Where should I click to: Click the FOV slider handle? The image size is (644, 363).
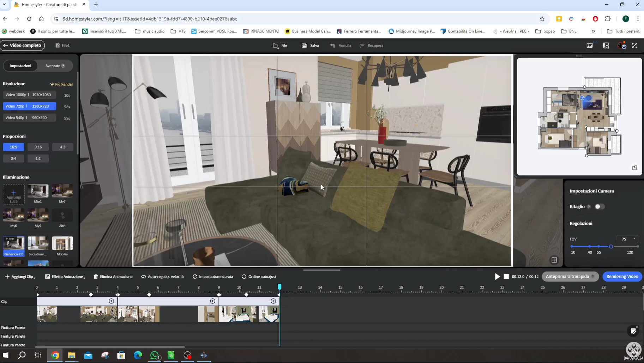(611, 247)
